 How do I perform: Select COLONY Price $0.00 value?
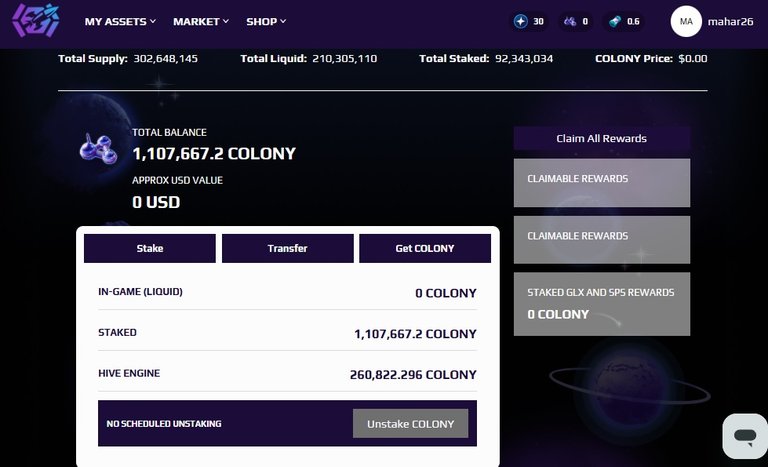[693, 58]
